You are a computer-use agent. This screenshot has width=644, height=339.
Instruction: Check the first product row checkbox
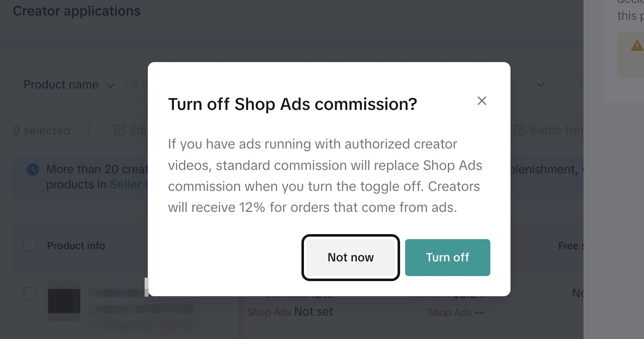click(x=30, y=293)
